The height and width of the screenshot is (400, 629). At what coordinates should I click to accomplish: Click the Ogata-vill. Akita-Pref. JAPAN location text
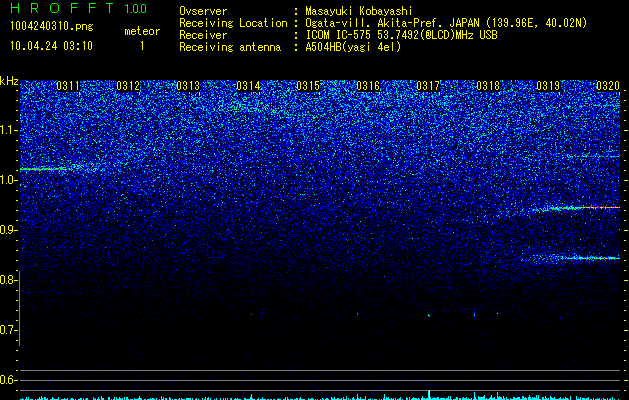tap(446, 23)
